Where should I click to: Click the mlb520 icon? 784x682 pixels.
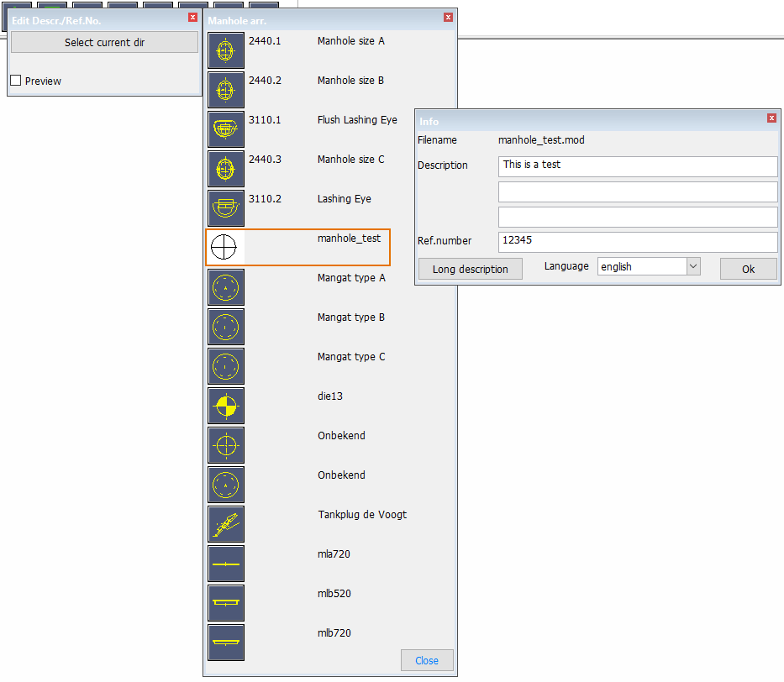point(225,603)
